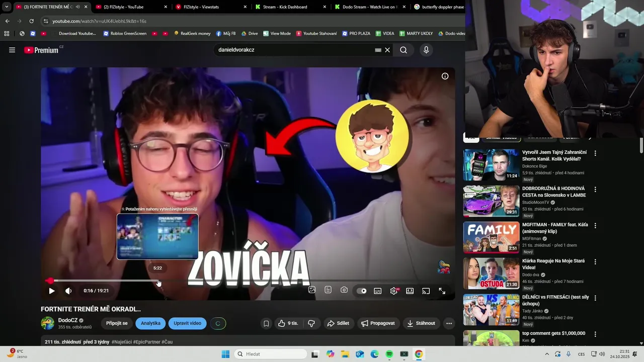
Task: Open the thumbnail image icon in player
Action: tap(312, 290)
